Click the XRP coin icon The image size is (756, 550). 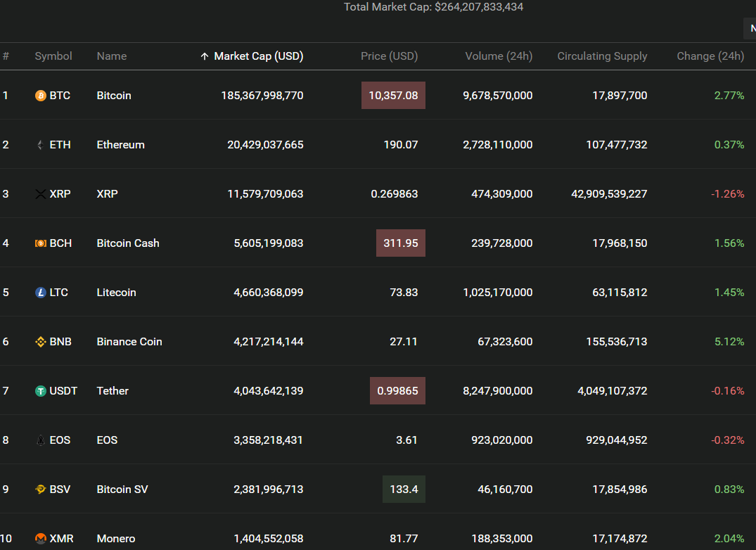(41, 194)
